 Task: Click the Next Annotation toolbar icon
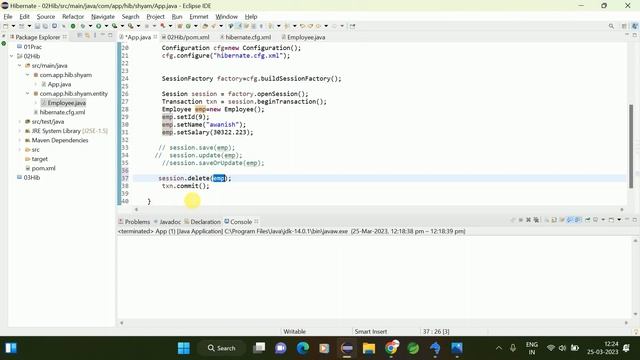click(x=271, y=26)
